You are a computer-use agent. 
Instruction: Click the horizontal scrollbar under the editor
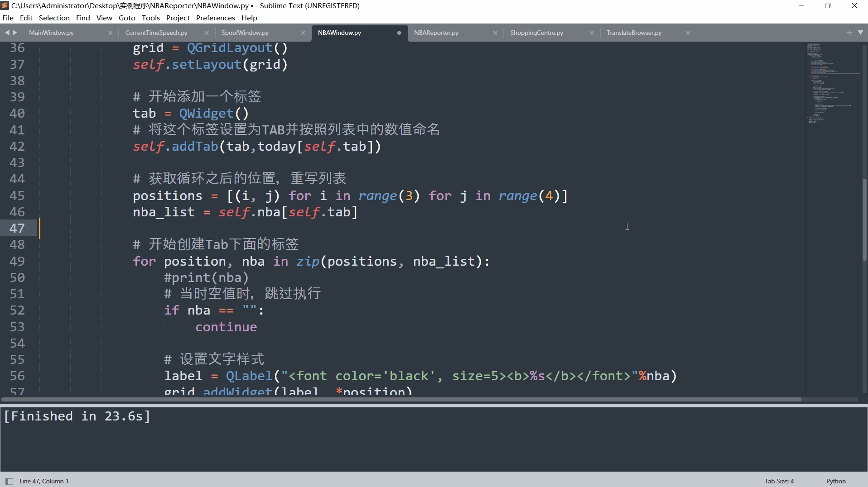tap(401, 400)
